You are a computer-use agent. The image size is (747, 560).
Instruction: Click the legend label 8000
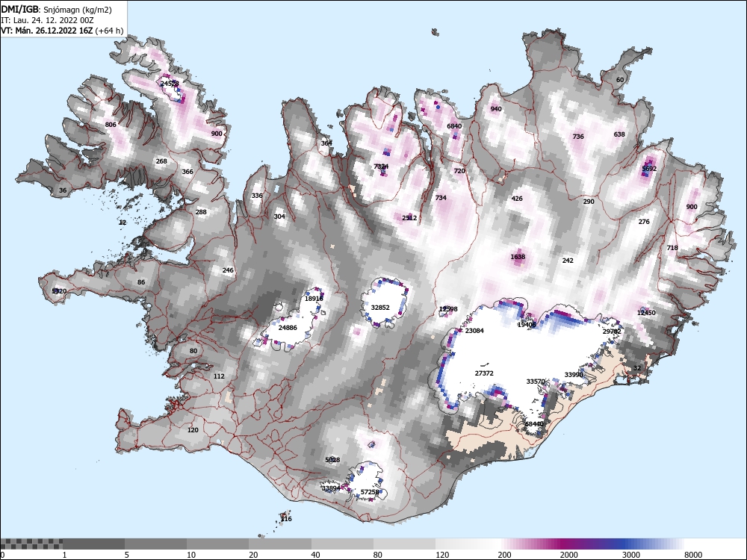pos(693,555)
